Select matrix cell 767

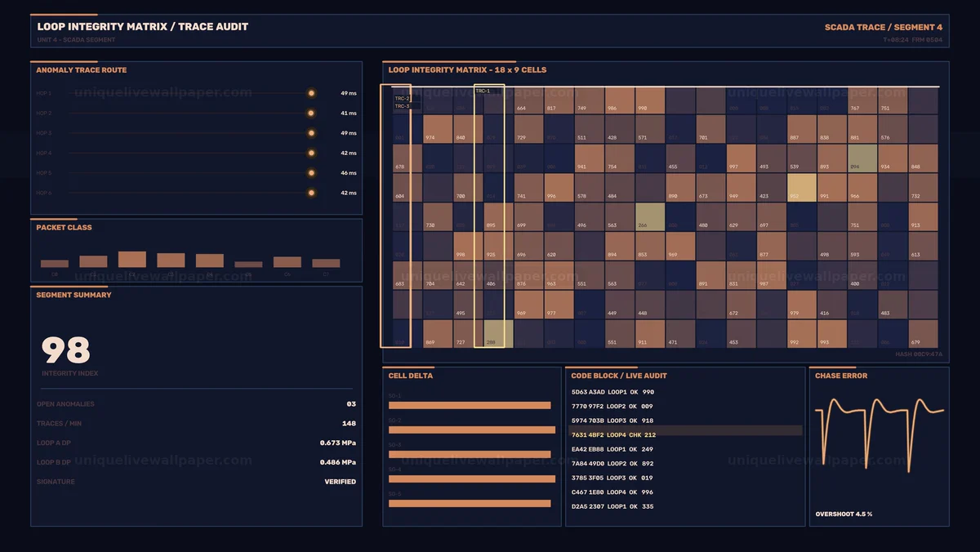862,100
